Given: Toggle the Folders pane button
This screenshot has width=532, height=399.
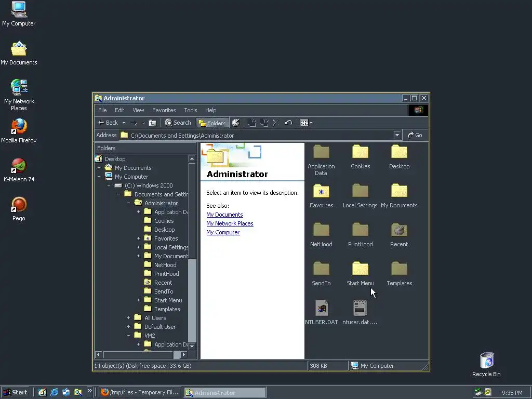Looking at the screenshot, I should [212, 123].
